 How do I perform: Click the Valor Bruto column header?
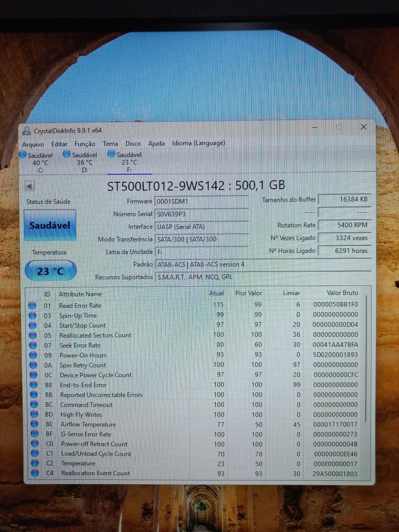tap(342, 293)
